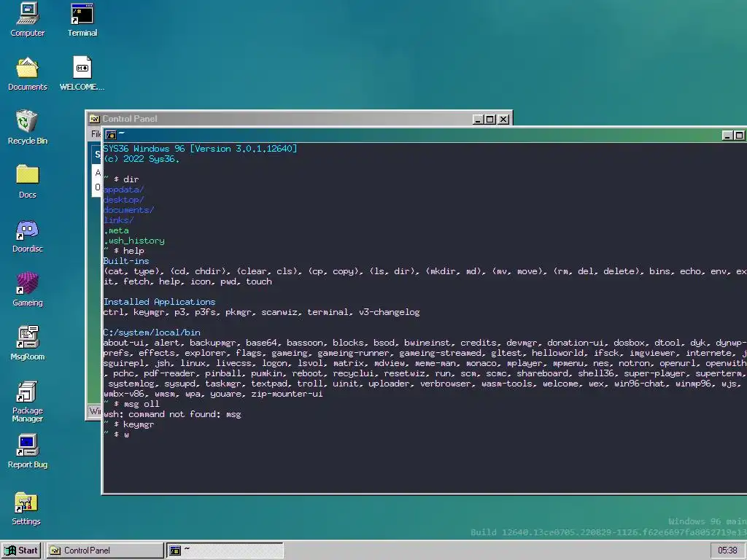
Task: Open the Computer desktop icon
Action: [27, 19]
